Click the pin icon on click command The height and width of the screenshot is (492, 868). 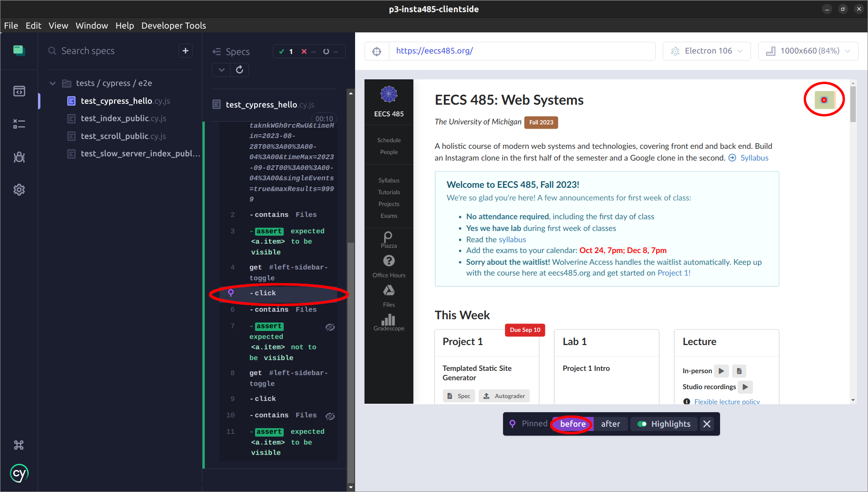pos(231,293)
